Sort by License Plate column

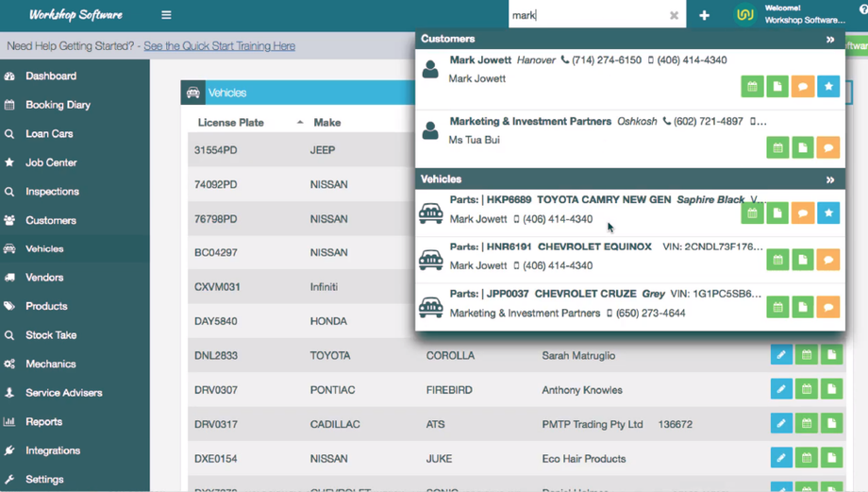231,123
